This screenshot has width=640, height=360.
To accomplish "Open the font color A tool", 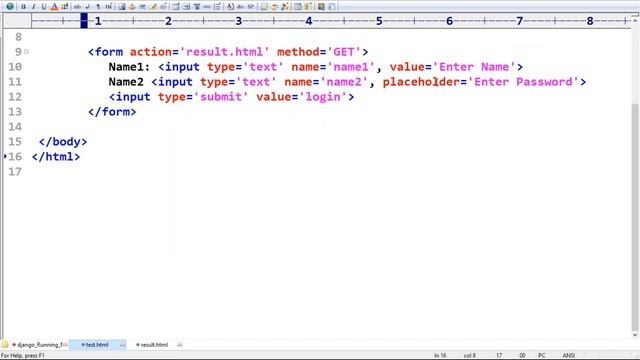I will pyautogui.click(x=54, y=7).
